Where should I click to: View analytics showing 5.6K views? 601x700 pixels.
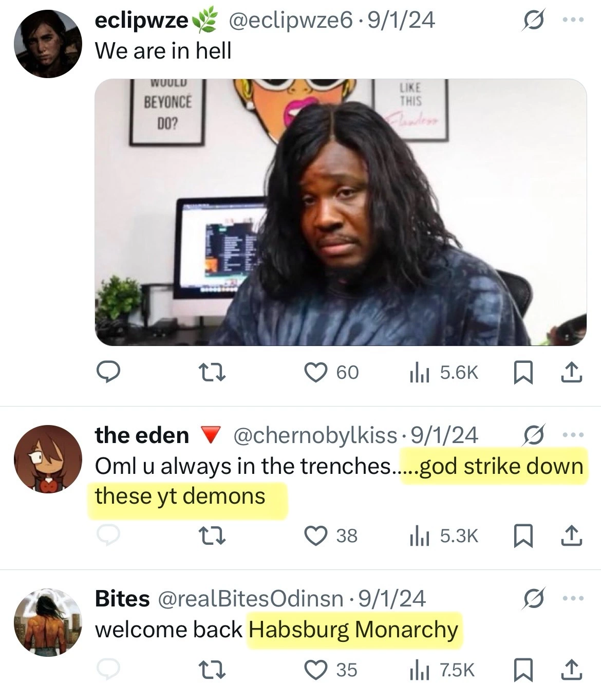(444, 372)
